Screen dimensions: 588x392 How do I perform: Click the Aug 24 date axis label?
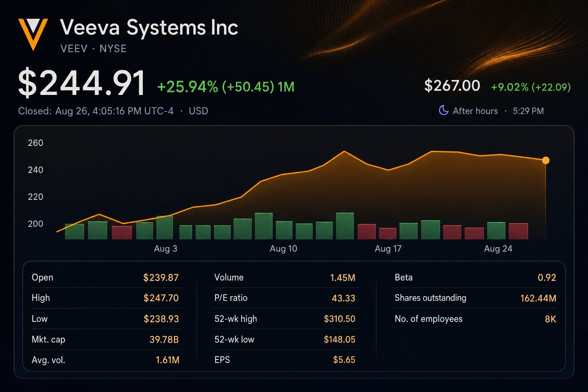[498, 248]
